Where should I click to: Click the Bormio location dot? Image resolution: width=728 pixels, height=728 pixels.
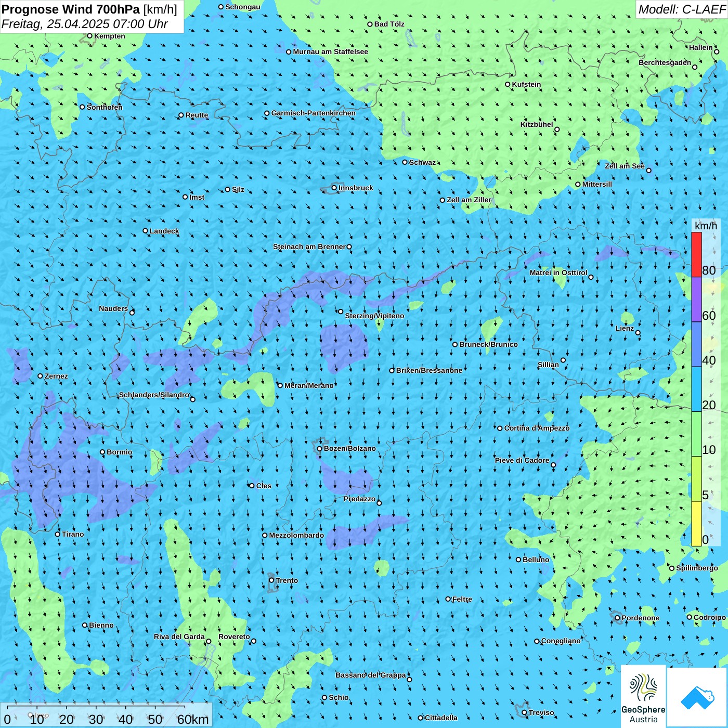pos(102,452)
